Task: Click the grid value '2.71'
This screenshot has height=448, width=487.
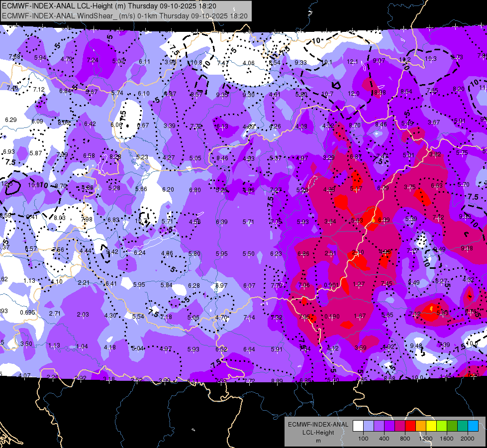Action: pos(55,313)
